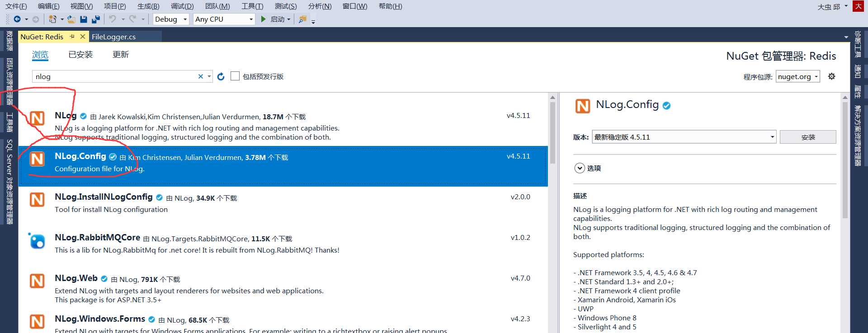Open the search history dropdown arrow
The image size is (868, 333).
(209, 76)
